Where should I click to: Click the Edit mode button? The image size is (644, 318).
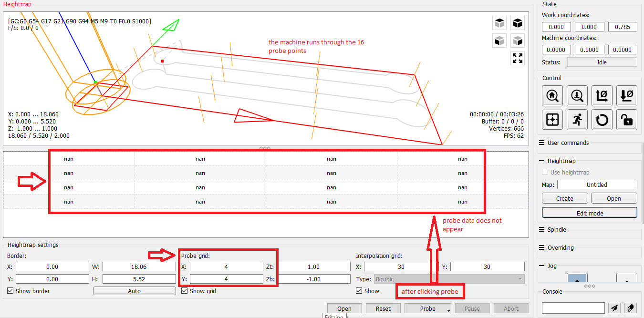coord(590,213)
